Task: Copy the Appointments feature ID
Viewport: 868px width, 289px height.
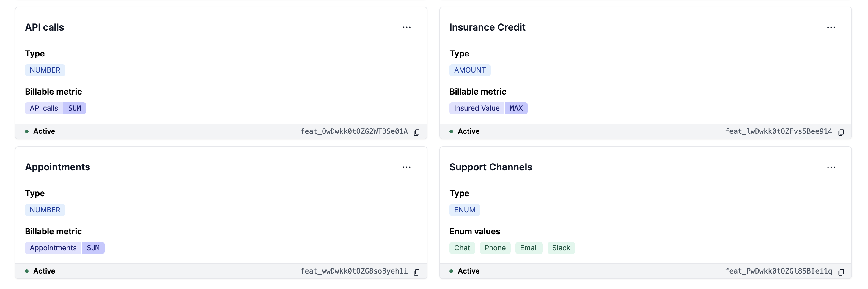Action: pyautogui.click(x=416, y=272)
